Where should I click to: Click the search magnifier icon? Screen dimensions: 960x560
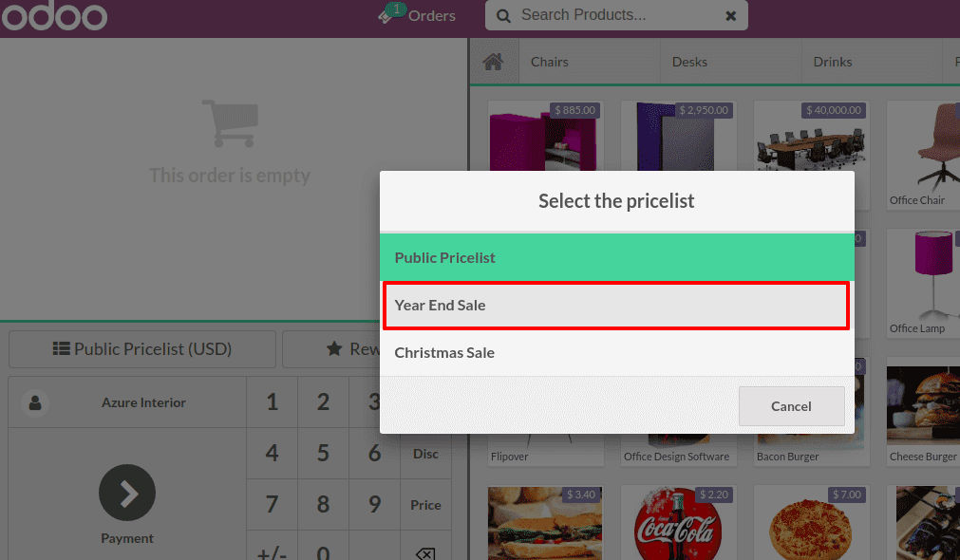pyautogui.click(x=503, y=16)
